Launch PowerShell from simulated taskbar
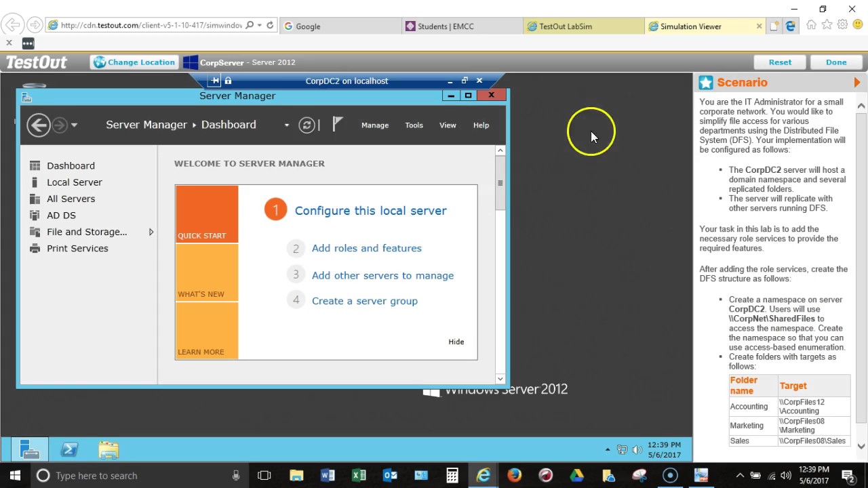 coord(69,449)
